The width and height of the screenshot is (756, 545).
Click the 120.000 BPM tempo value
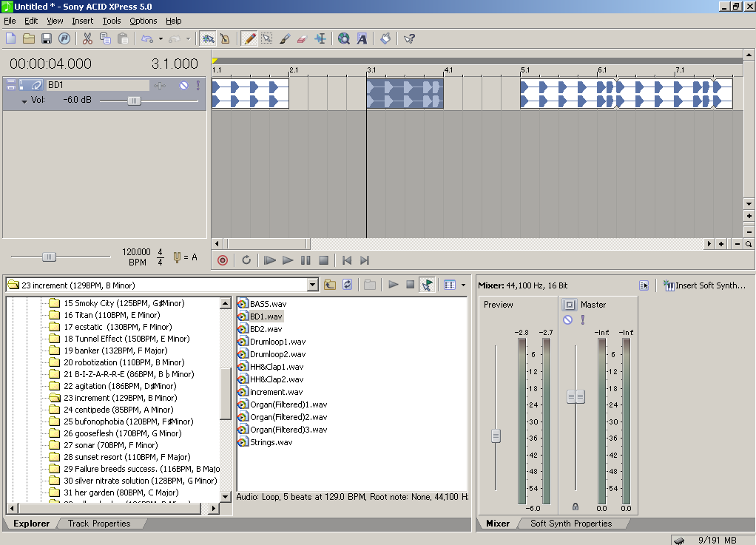pos(136,252)
